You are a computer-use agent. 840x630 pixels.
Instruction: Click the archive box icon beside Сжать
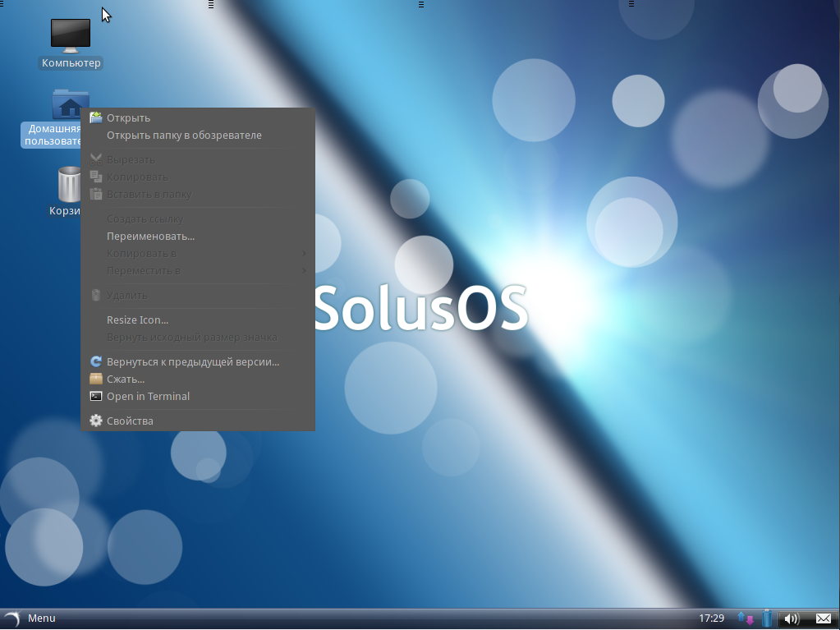point(96,379)
